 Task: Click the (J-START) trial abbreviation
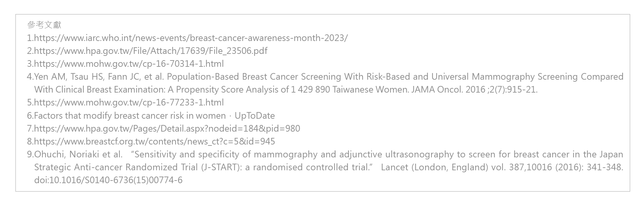click(x=220, y=167)
